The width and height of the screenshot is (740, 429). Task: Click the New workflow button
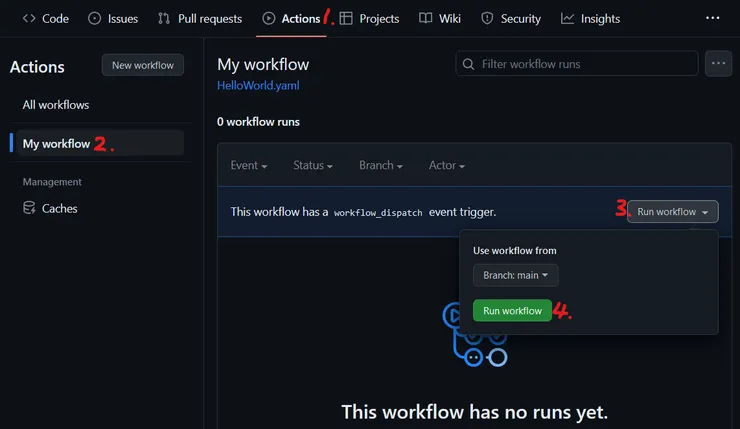pyautogui.click(x=143, y=65)
